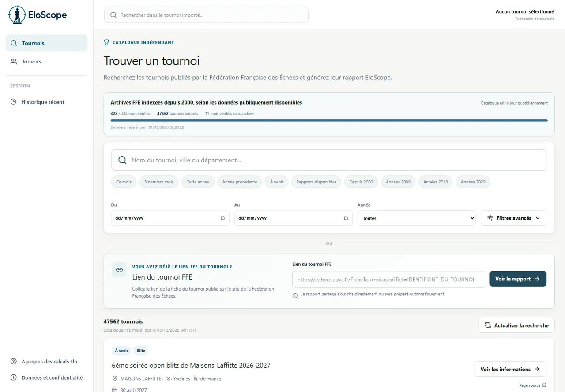The height and width of the screenshot is (392, 565).
Task: Open the Année dropdown set to Toutes
Action: pyautogui.click(x=417, y=218)
